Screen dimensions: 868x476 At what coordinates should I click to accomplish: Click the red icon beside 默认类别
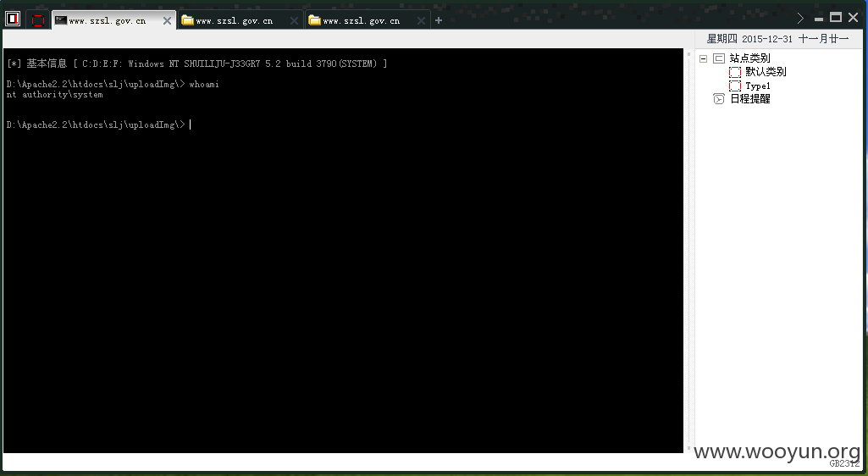point(734,72)
